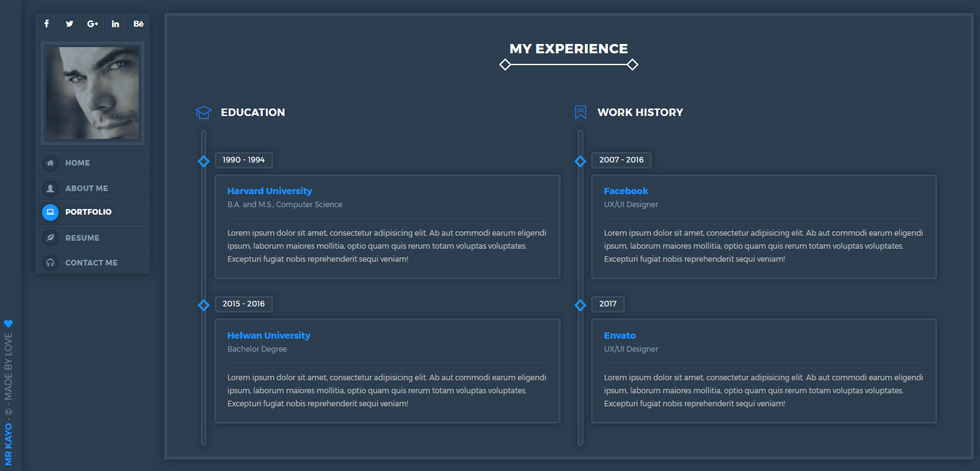Click the Envato description paragraph

point(764,390)
